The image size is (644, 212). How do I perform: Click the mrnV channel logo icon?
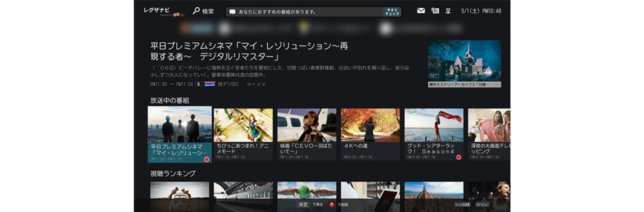(x=210, y=84)
